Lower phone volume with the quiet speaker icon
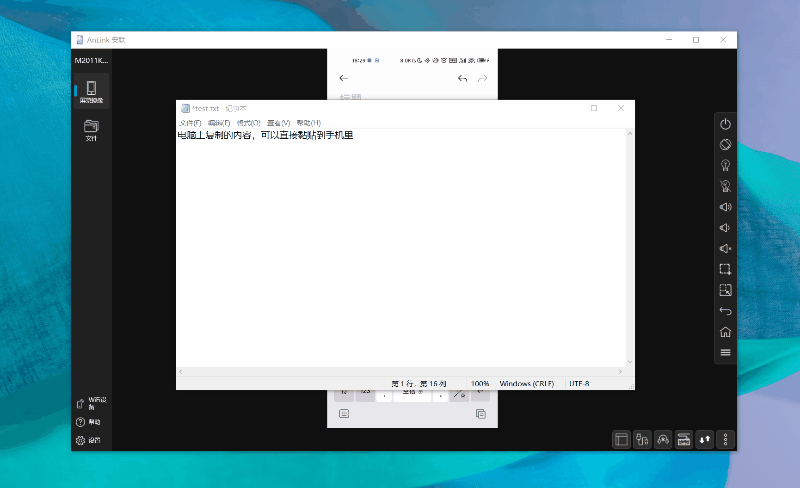This screenshot has width=800, height=488. click(x=725, y=228)
